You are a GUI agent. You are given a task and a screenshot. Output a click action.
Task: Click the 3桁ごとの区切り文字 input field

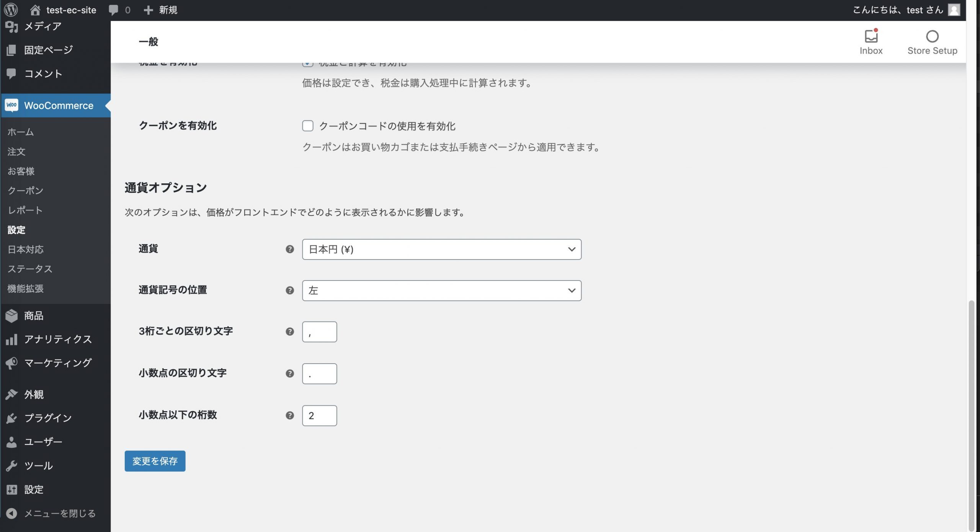click(x=319, y=331)
